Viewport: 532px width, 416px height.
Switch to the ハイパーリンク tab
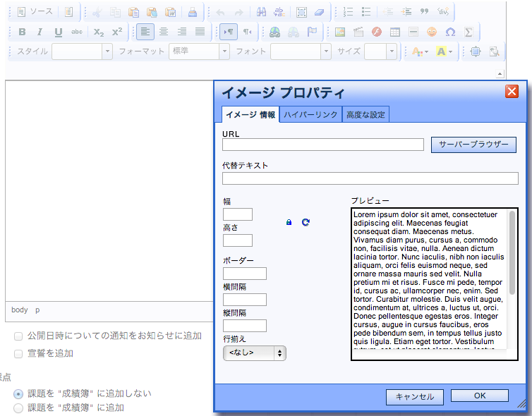pyautogui.click(x=310, y=115)
